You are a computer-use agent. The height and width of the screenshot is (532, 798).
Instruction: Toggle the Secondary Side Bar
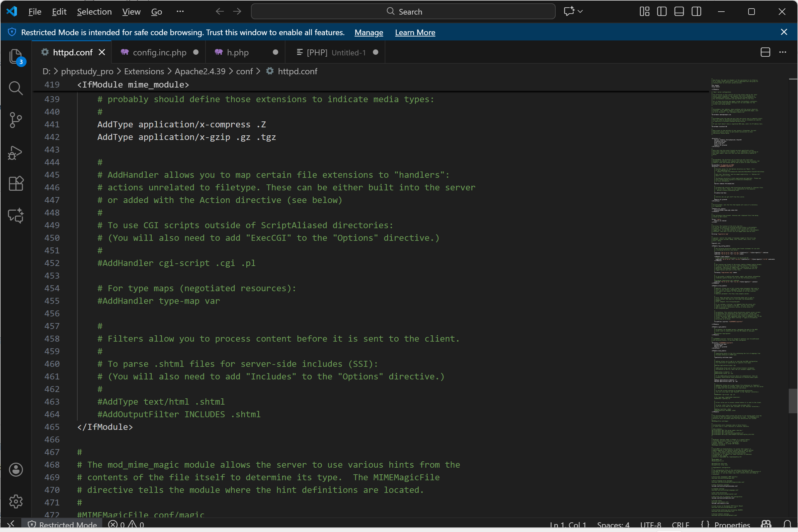pos(696,12)
